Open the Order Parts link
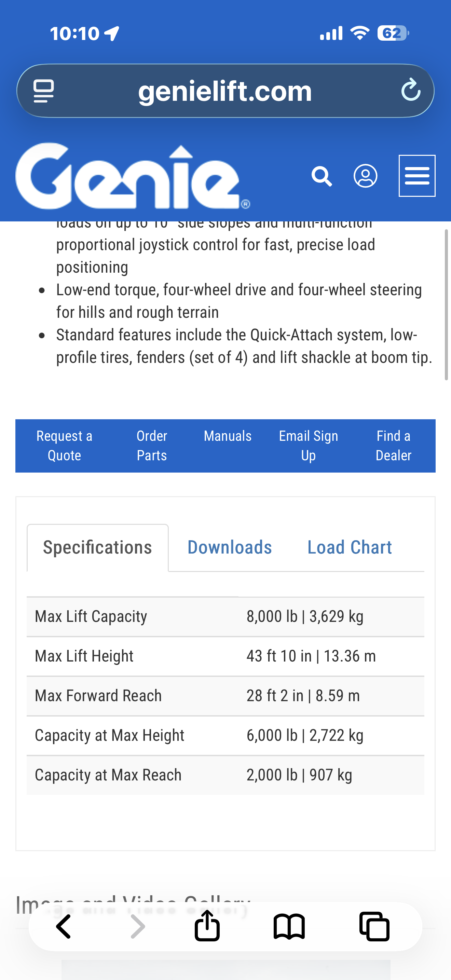Screen dimensions: 451x980 [152, 446]
